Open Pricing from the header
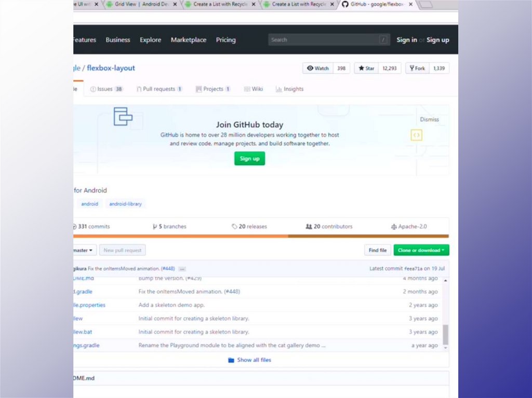This screenshot has width=532, height=398. coord(225,39)
